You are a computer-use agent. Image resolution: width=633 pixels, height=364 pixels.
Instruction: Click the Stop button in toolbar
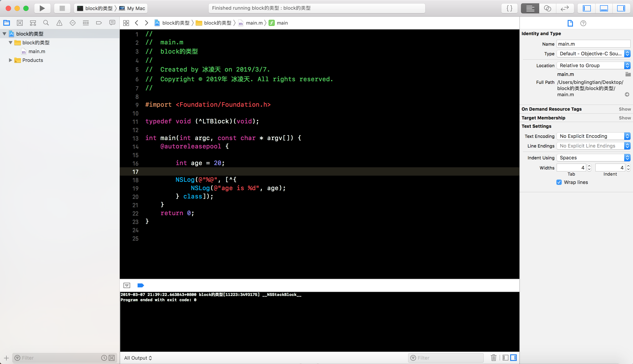pos(62,8)
